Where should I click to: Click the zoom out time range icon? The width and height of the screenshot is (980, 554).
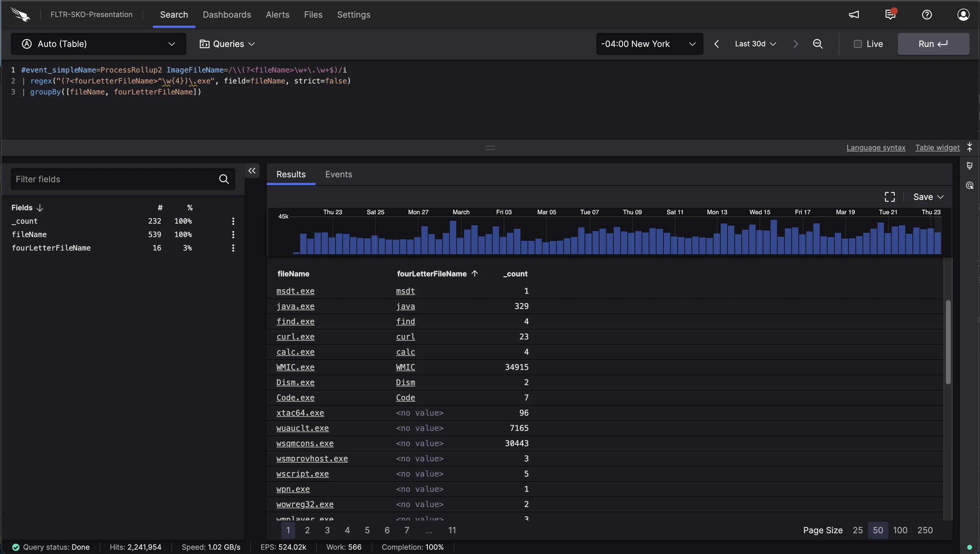(x=818, y=44)
